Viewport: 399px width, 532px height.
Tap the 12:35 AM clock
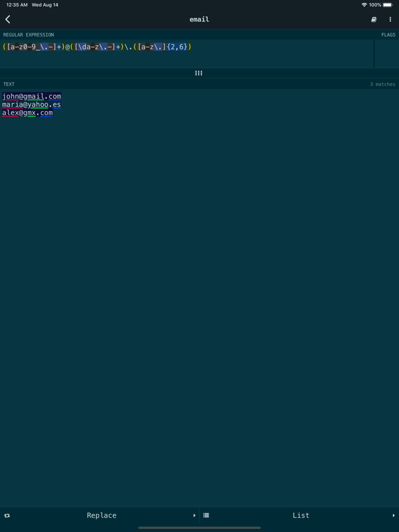(17, 5)
